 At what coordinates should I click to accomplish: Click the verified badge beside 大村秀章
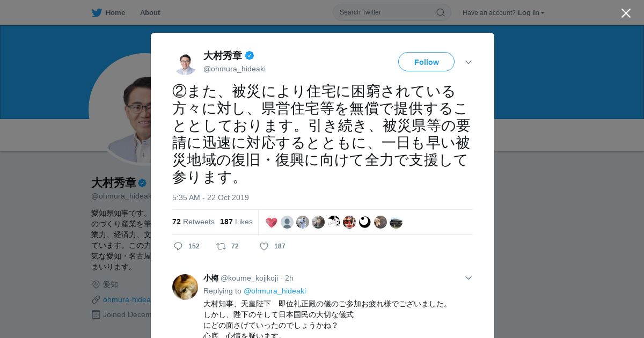250,55
